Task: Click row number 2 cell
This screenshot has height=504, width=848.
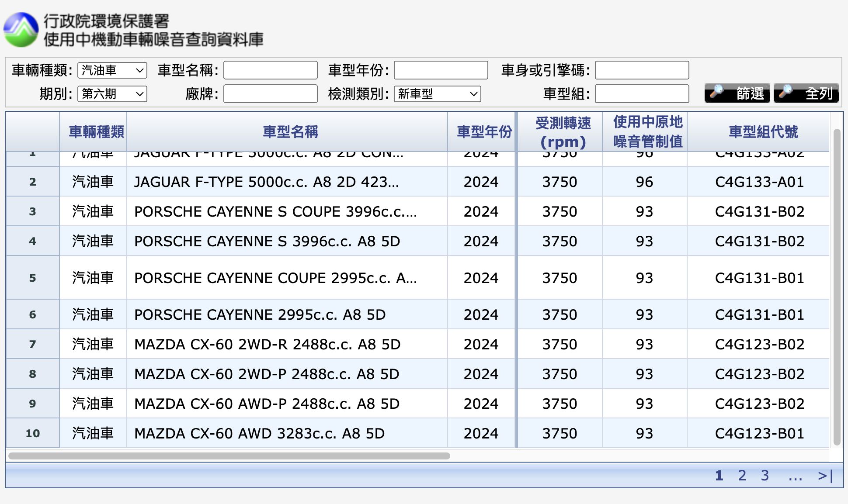Action: (x=33, y=182)
